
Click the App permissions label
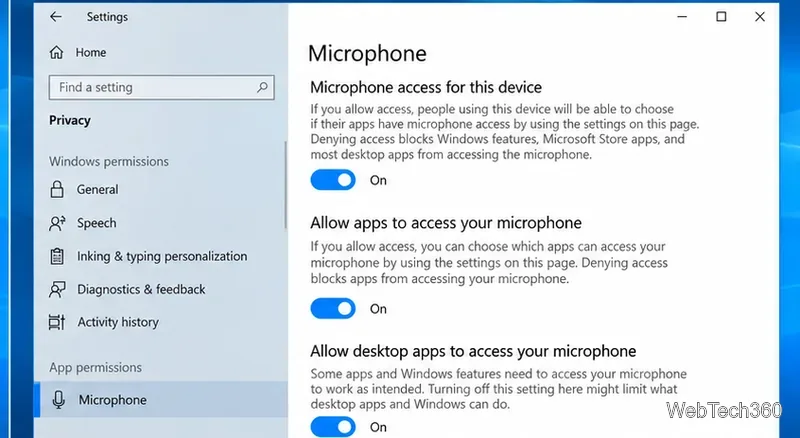pos(95,368)
